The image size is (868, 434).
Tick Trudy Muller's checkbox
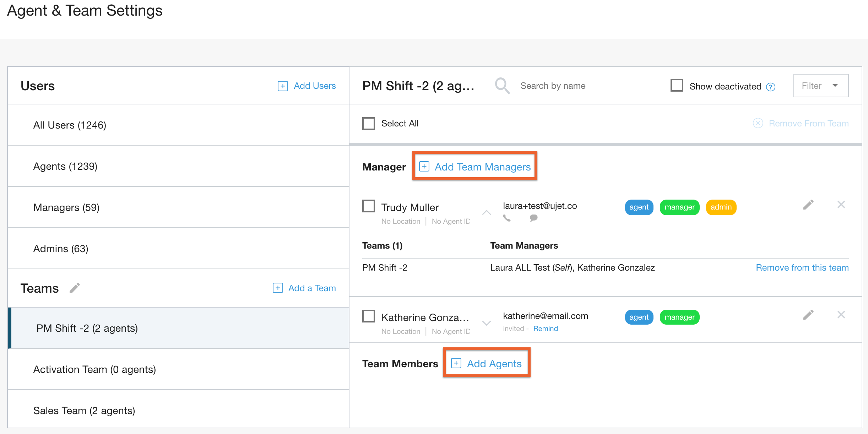pyautogui.click(x=369, y=206)
